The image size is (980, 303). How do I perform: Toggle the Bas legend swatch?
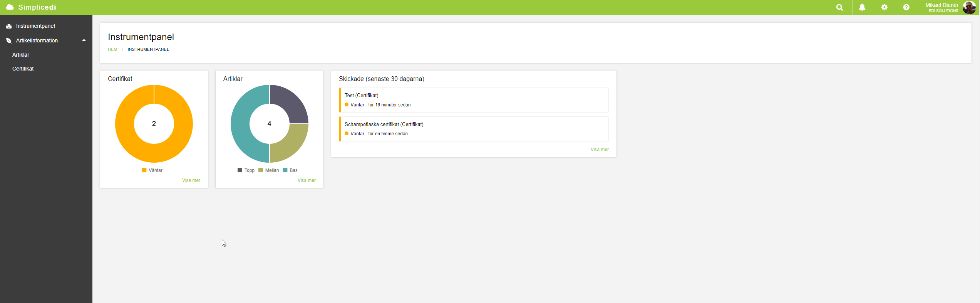pyautogui.click(x=285, y=170)
